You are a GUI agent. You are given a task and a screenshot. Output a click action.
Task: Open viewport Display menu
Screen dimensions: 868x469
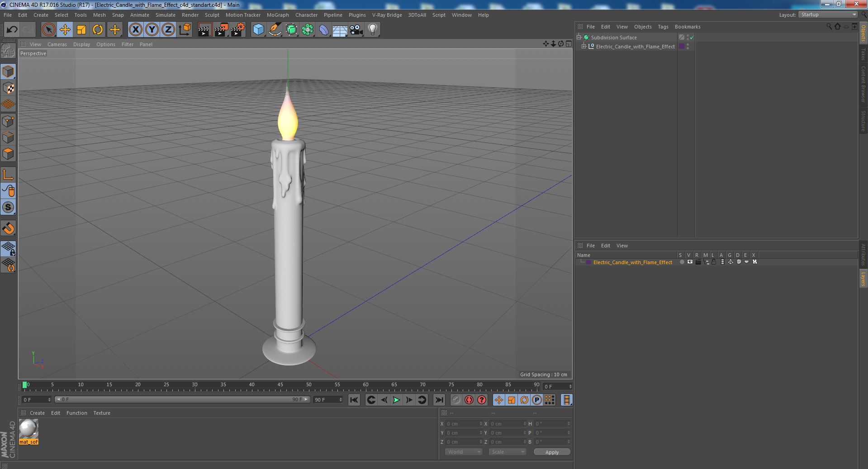(x=81, y=44)
